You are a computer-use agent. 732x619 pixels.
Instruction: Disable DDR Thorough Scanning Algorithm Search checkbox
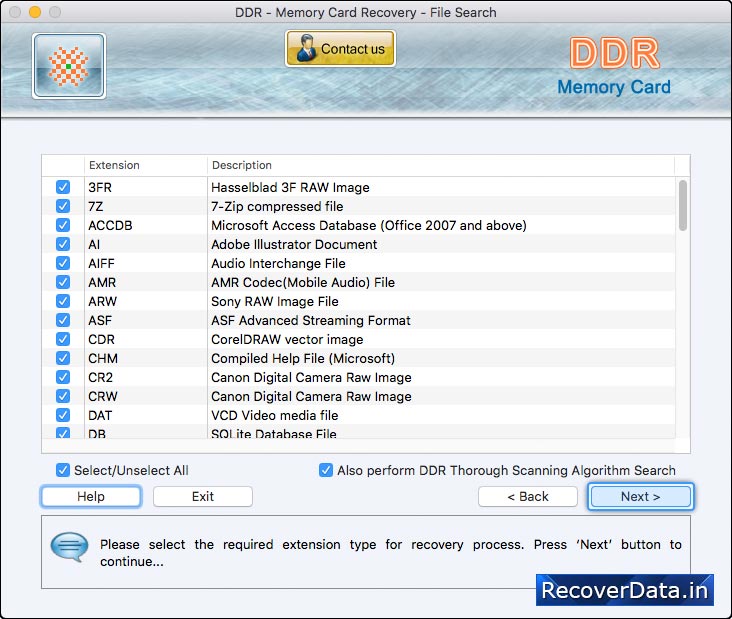(x=326, y=470)
